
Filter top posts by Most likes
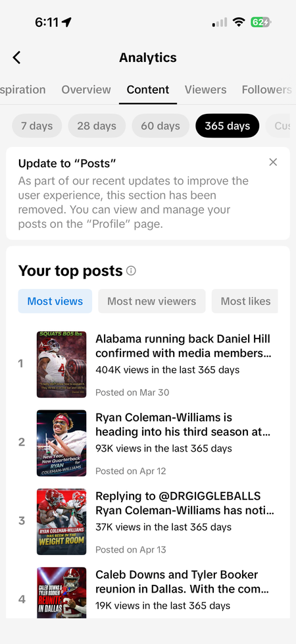coord(245,301)
